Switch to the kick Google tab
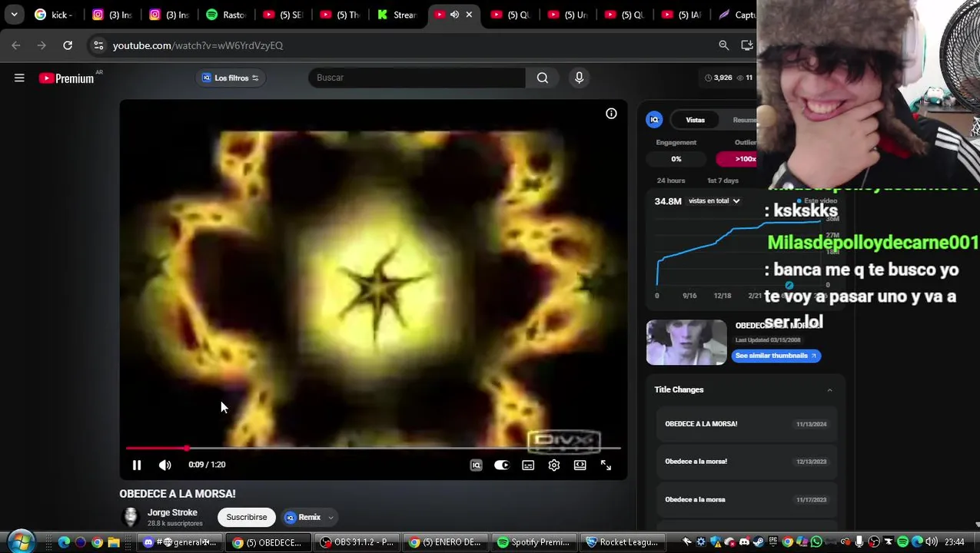 (55, 15)
